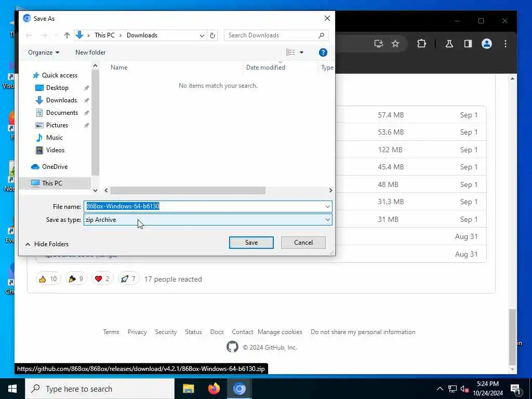Select Downloads in address breadcrumb

(142, 35)
